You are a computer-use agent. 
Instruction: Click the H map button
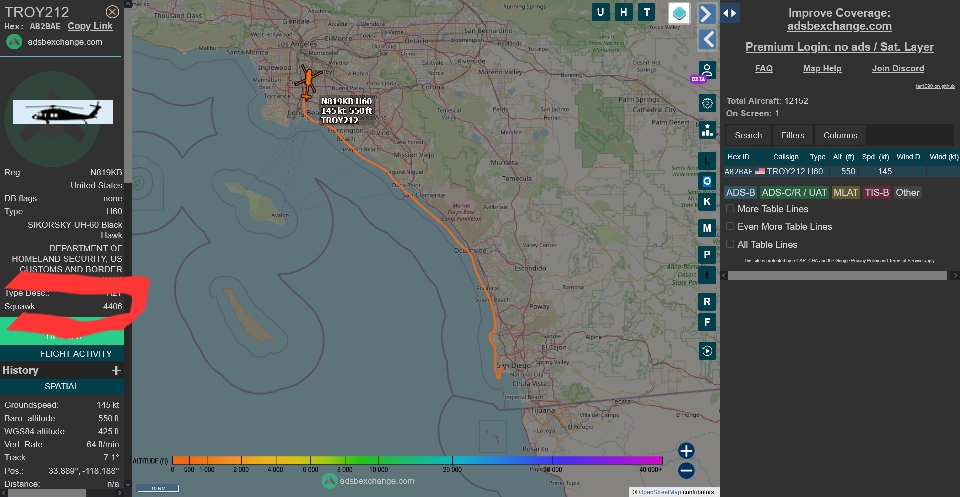click(623, 12)
